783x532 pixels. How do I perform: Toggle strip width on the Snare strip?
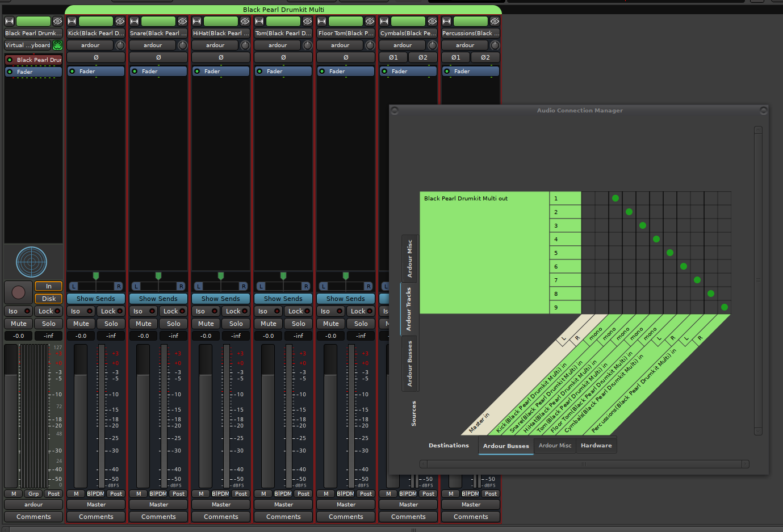point(135,21)
